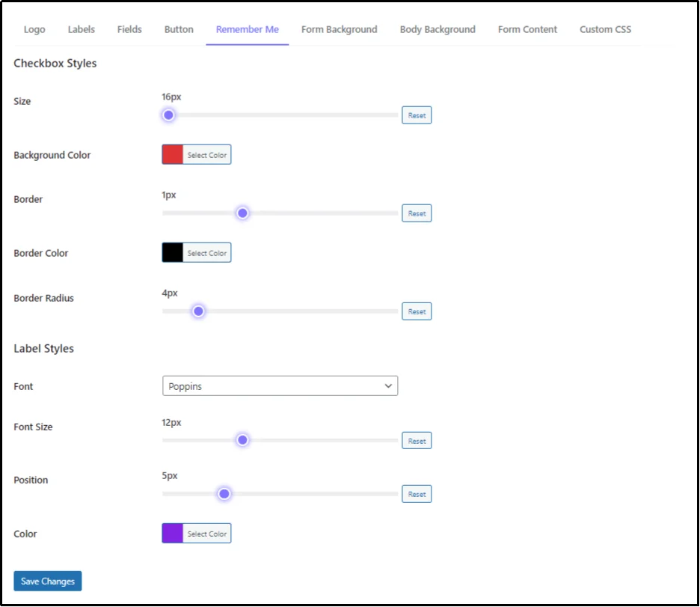Screen dimensions: 700x607
Task: Save Changes to the checkbox styles
Action: tap(47, 581)
